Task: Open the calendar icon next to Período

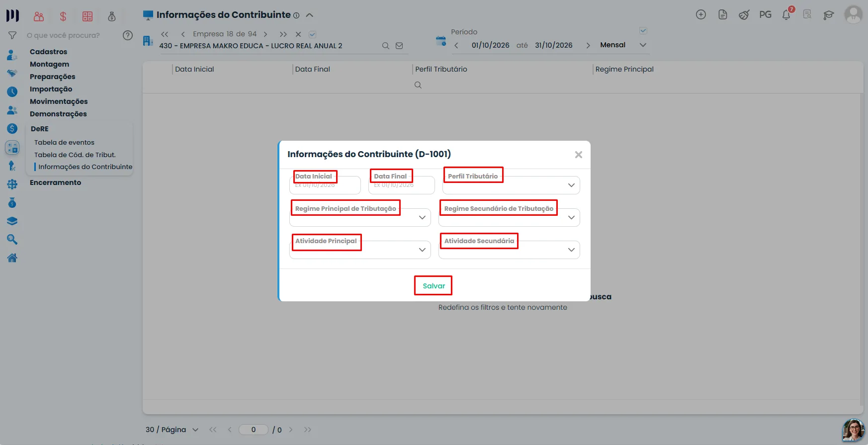Action: click(441, 41)
